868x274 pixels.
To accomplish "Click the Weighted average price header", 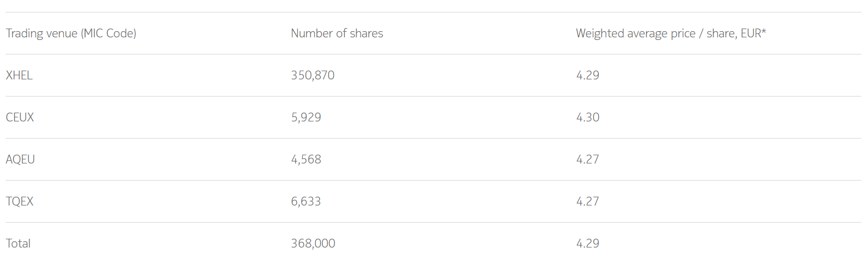I will pyautogui.click(x=671, y=33).
